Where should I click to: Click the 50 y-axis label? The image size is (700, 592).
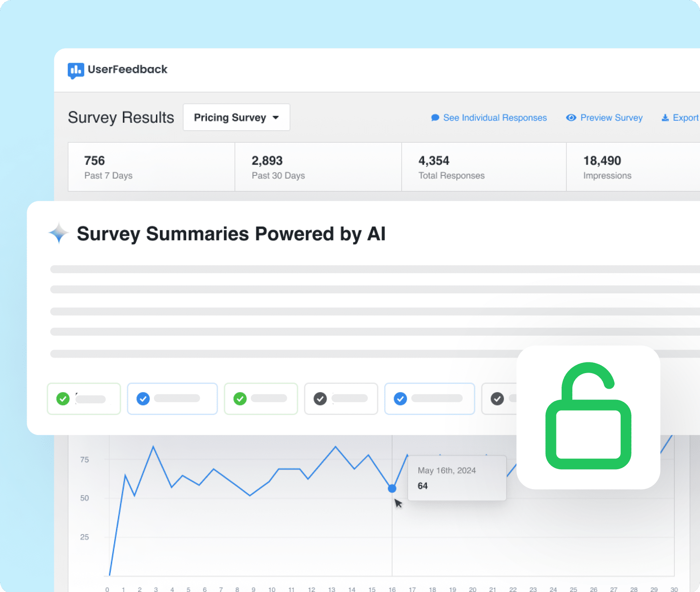coord(85,498)
